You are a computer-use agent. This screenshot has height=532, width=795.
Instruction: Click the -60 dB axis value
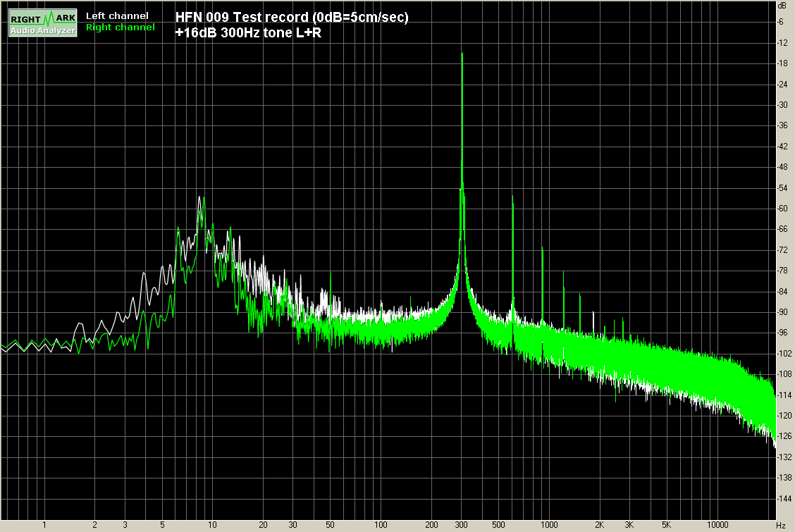(x=782, y=209)
